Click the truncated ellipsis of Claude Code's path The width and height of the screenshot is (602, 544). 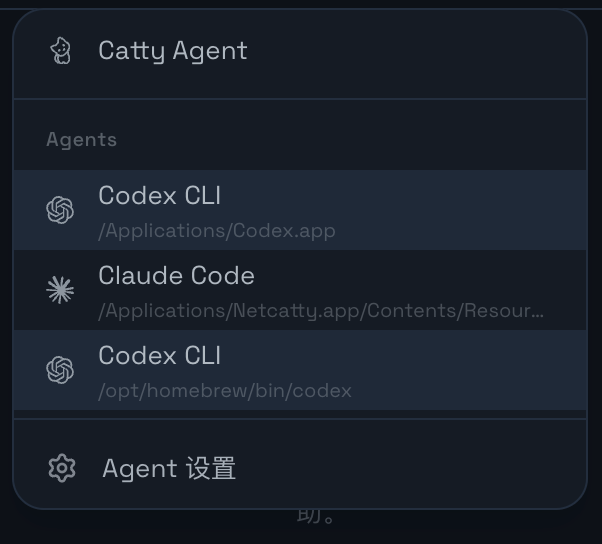point(539,311)
